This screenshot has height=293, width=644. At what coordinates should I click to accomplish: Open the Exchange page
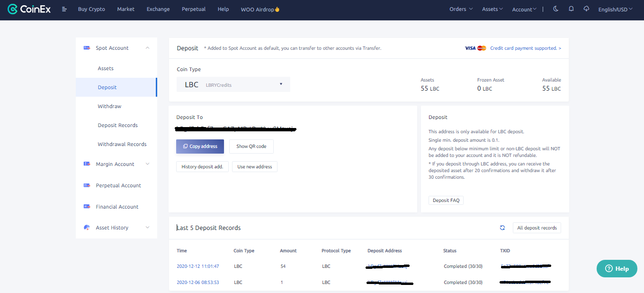pyautogui.click(x=158, y=9)
